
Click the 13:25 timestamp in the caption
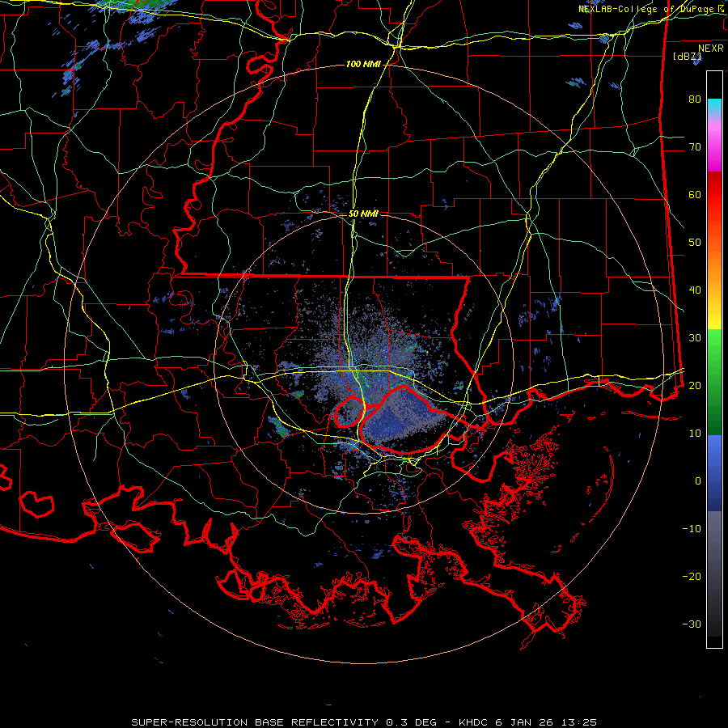(x=580, y=722)
